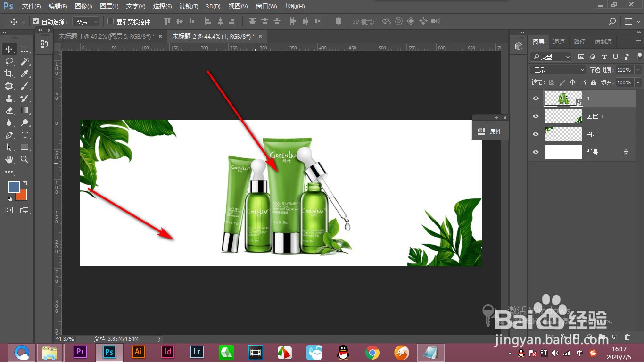Select the Gradient tool
This screenshot has height=362, width=644.
point(25,110)
